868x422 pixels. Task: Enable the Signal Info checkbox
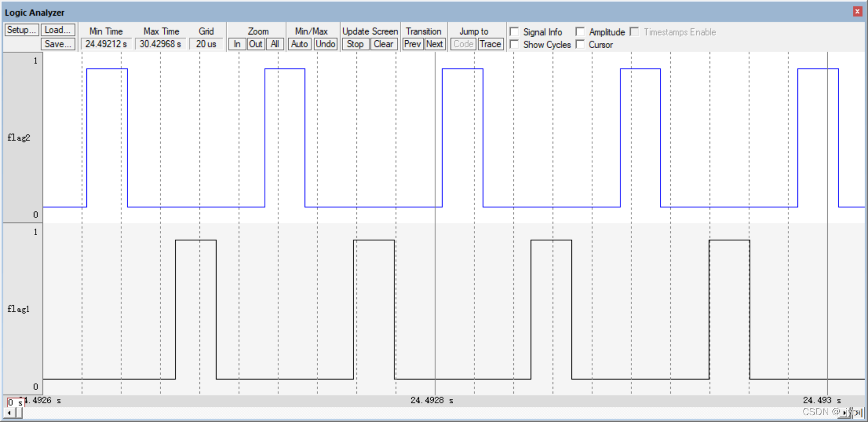514,31
